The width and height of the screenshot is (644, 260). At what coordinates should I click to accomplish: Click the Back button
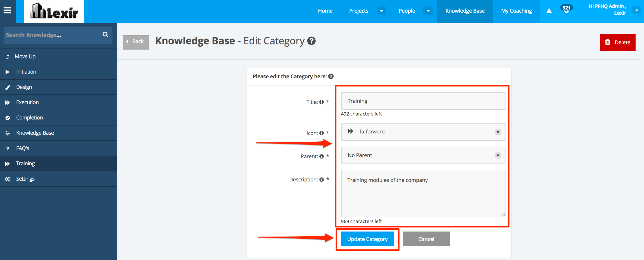136,42
